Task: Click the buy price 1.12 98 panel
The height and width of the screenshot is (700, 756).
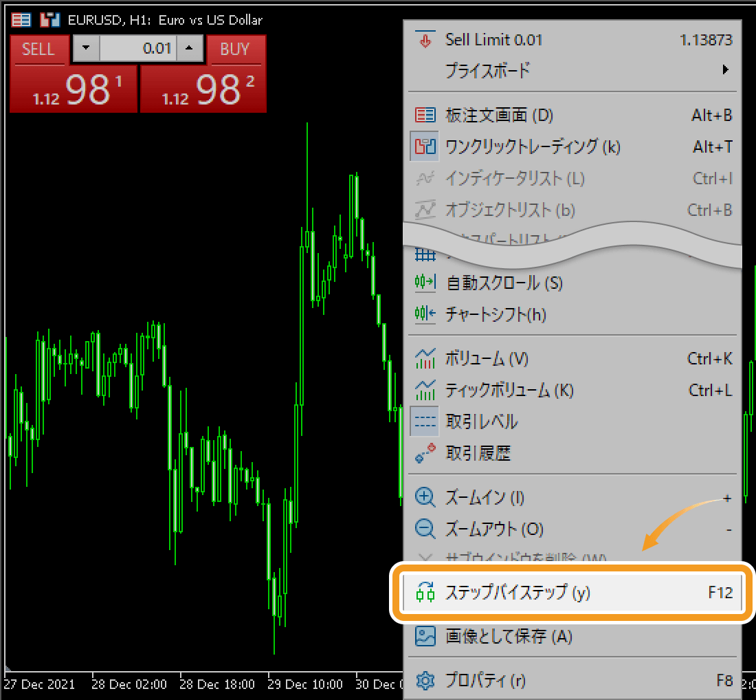Action: pyautogui.click(x=203, y=89)
